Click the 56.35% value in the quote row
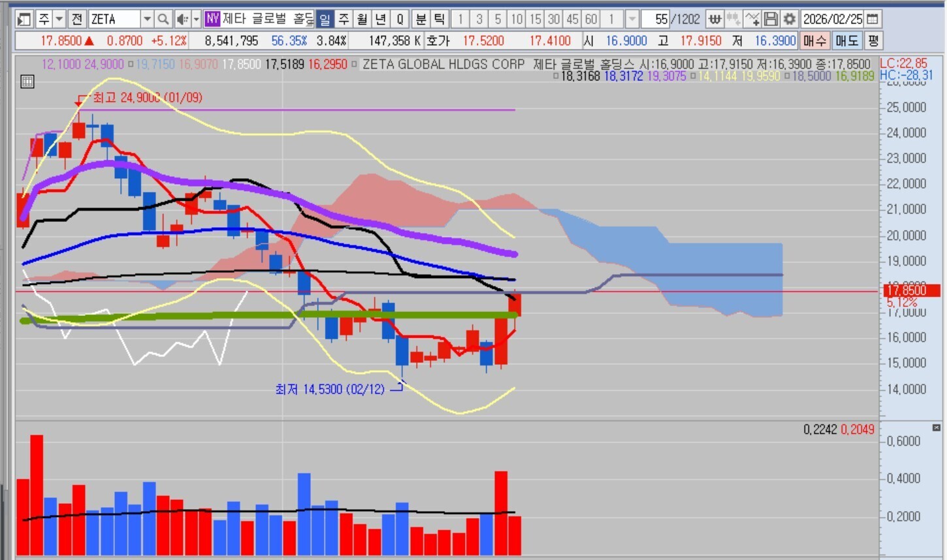The image size is (947, 560). [x=289, y=40]
